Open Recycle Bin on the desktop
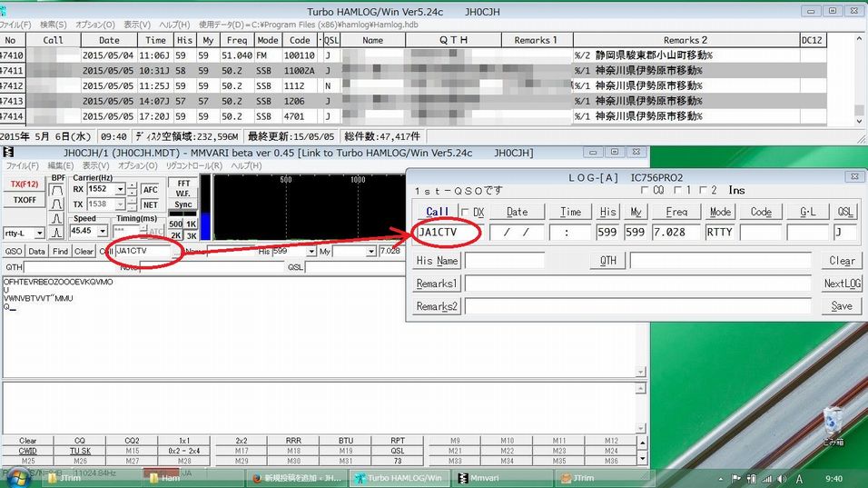This screenshot has height=488, width=868. (833, 426)
